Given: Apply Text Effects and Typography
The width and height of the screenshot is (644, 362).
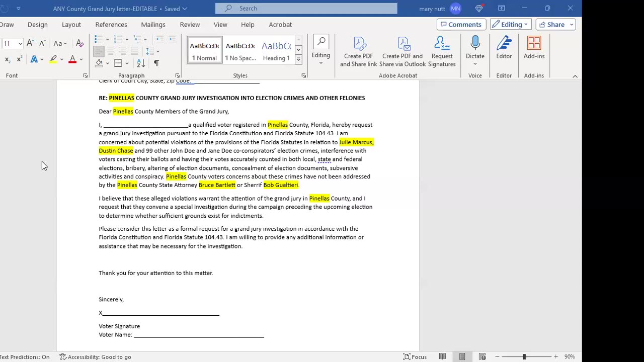Looking at the screenshot, I should 34,59.
